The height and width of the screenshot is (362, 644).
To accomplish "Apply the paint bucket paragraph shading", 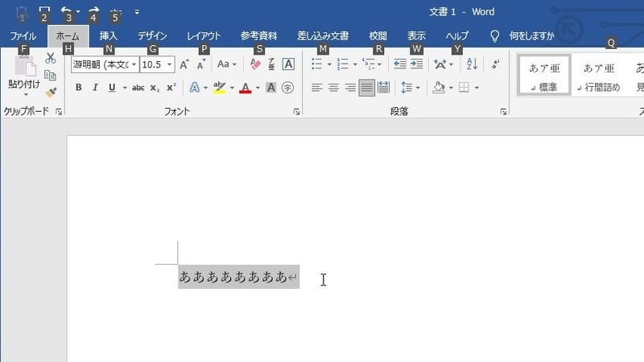I will [x=439, y=88].
